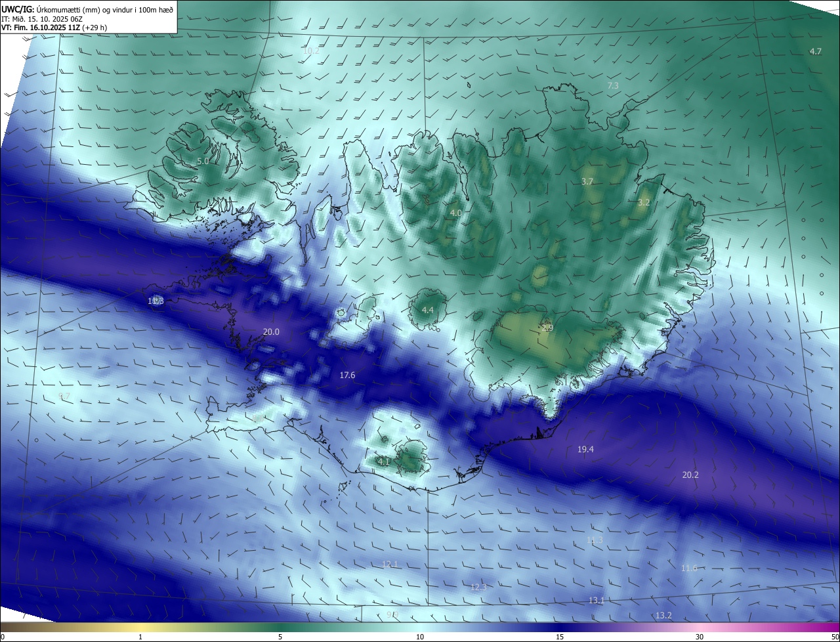Click the 'VT: Fim. 16.10.2025 11Z (+29 h)' line

point(54,28)
